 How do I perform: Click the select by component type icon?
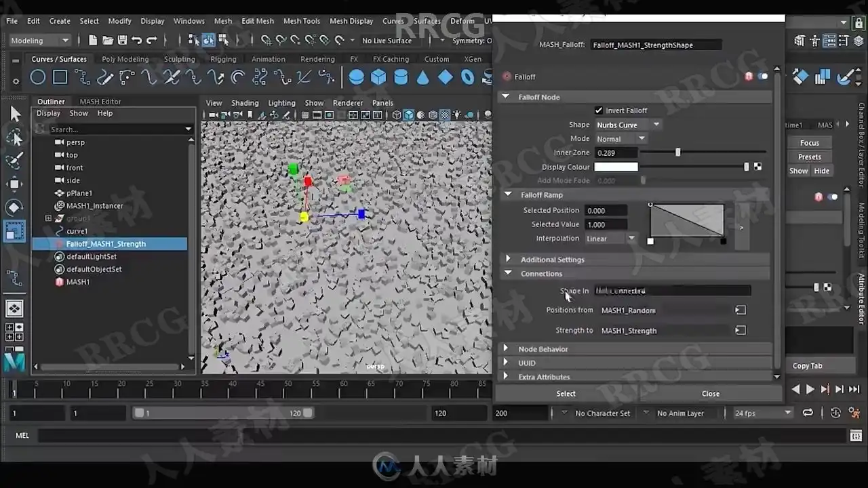[224, 40]
